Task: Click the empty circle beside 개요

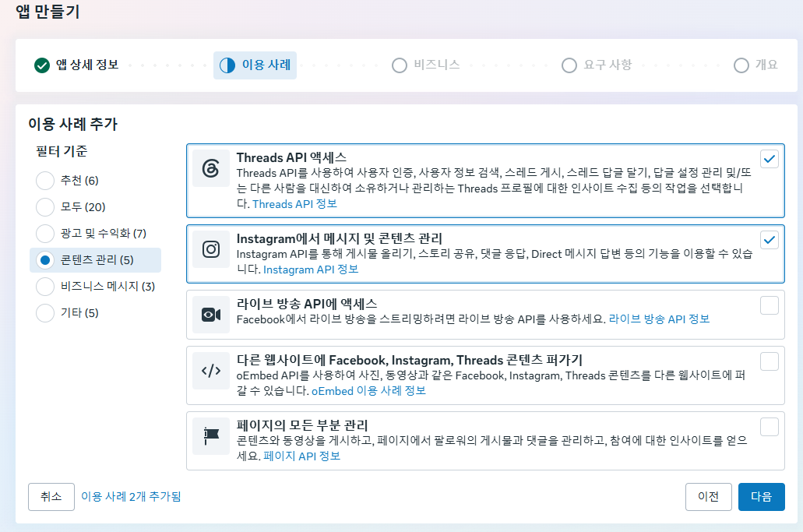Action: click(x=741, y=65)
